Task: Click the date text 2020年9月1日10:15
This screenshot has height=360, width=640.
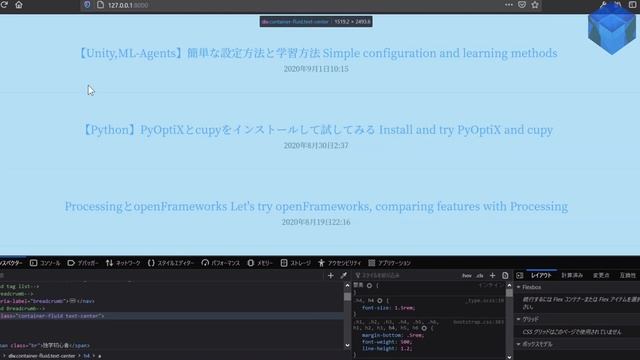Action: pos(316,69)
